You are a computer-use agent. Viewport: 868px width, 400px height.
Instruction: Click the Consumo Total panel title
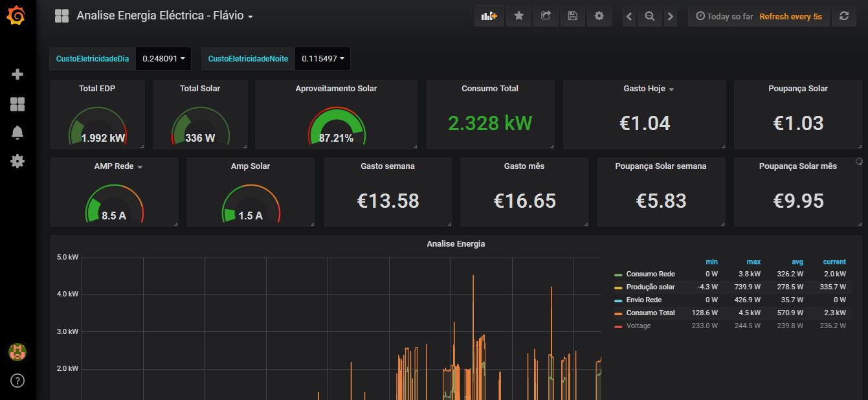pos(490,89)
